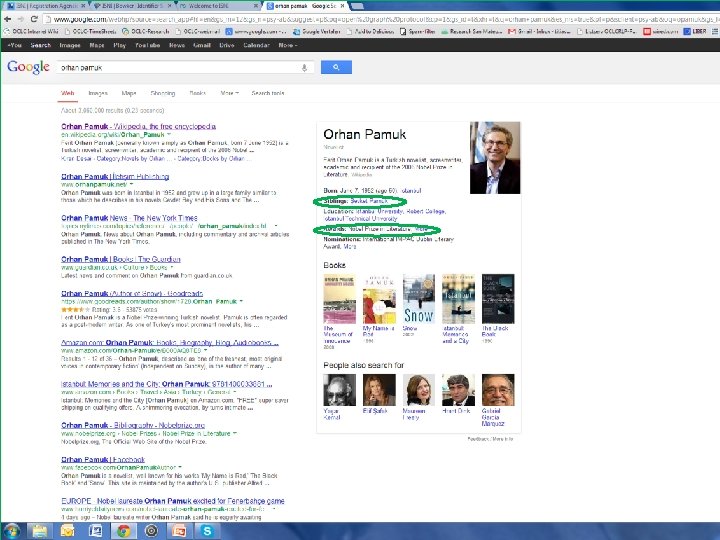720x540 pixels.
Task: Reload the page with the refresh icon
Action: click(x=34, y=19)
